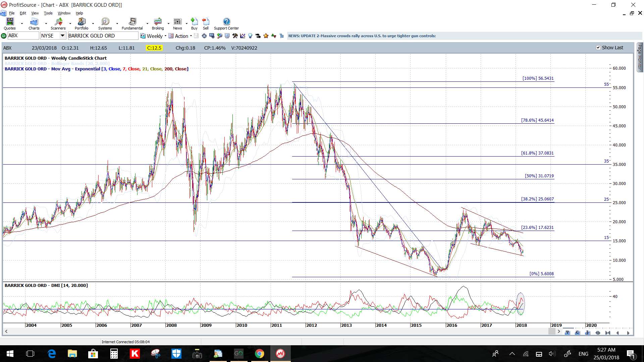Expand the Fundamental dropdown arrow

pyautogui.click(x=147, y=23)
